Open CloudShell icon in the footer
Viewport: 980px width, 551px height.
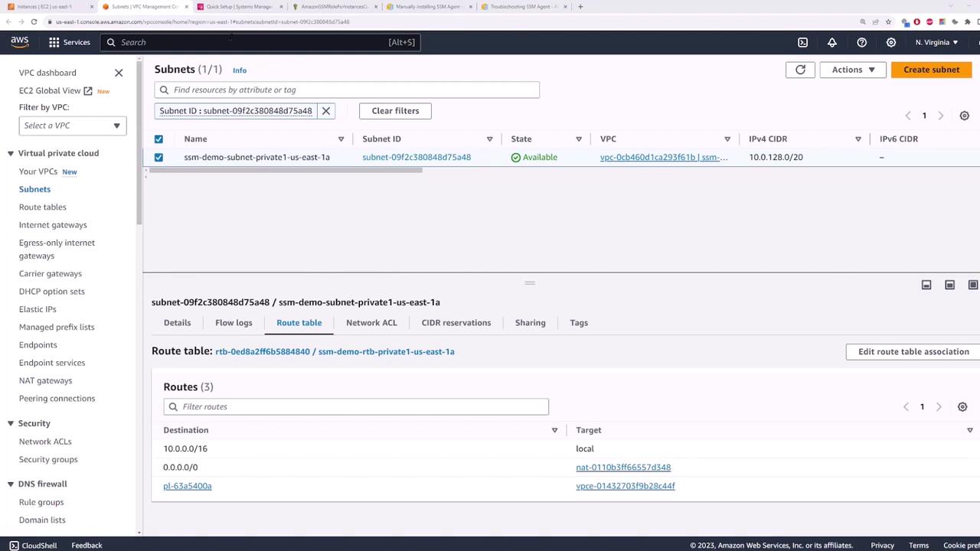point(13,546)
